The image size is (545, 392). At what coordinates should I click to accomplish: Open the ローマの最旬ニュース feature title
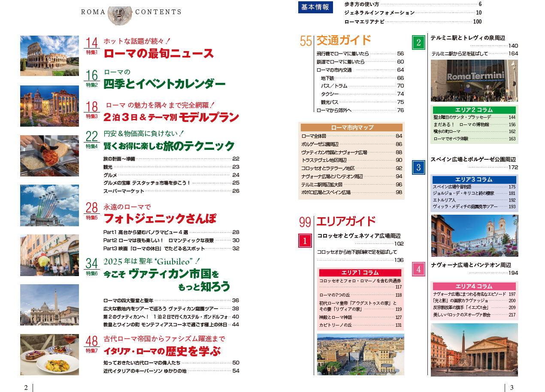tap(159, 54)
